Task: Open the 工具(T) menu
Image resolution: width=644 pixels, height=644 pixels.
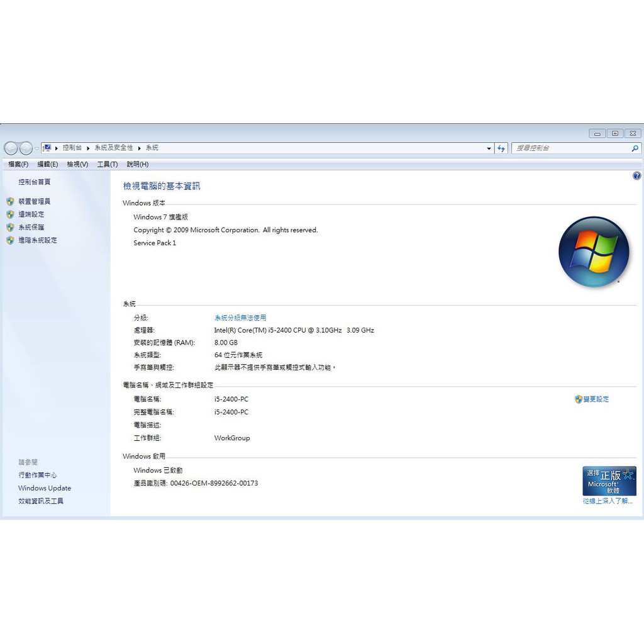Action: 108,164
